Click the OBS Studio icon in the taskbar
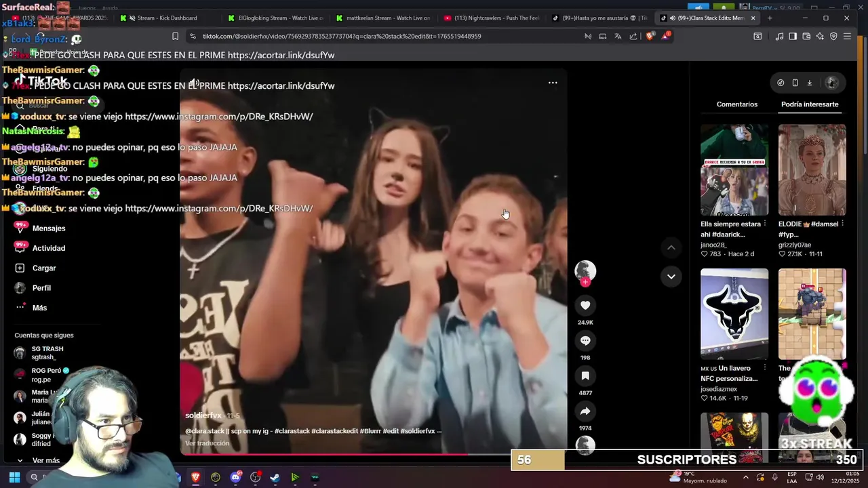 click(255, 477)
